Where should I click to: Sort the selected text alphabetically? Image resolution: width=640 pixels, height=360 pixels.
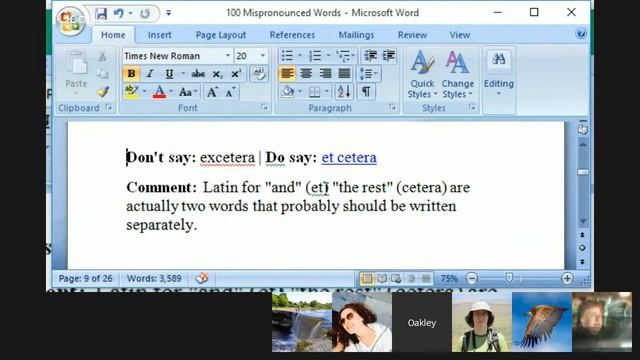344,92
